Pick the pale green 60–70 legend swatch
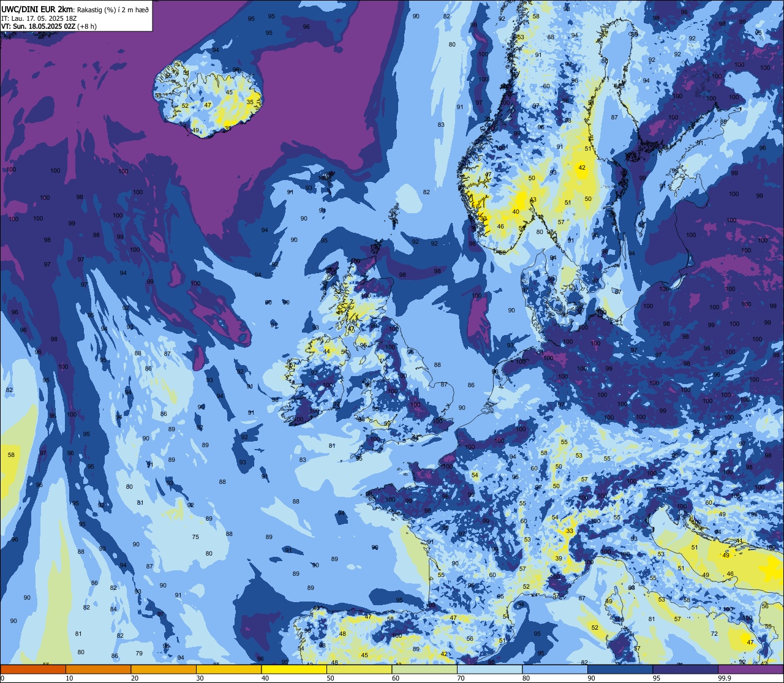Viewport: 784px width, 683px height. coord(424,669)
